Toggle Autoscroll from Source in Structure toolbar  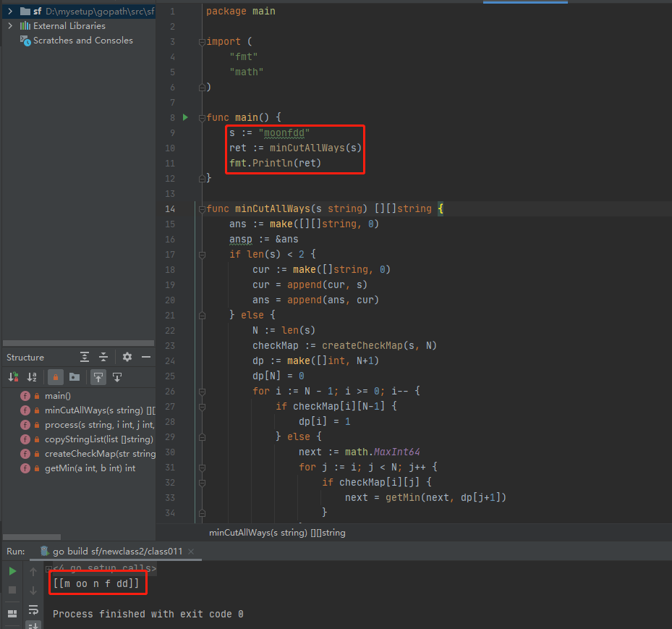pos(117,377)
